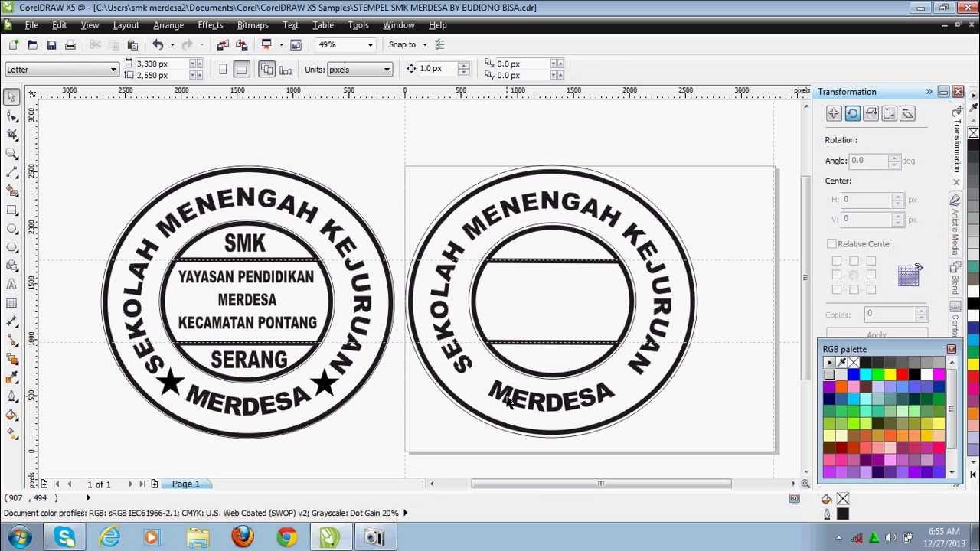Click the Print icon
Screen dimensions: 980x551
[70, 44]
